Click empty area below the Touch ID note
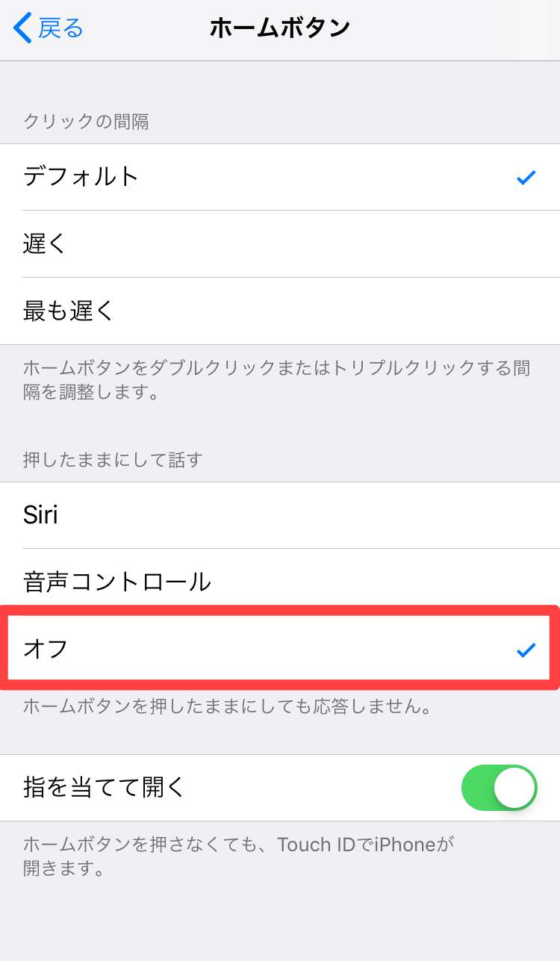560x961 pixels. 280,922
